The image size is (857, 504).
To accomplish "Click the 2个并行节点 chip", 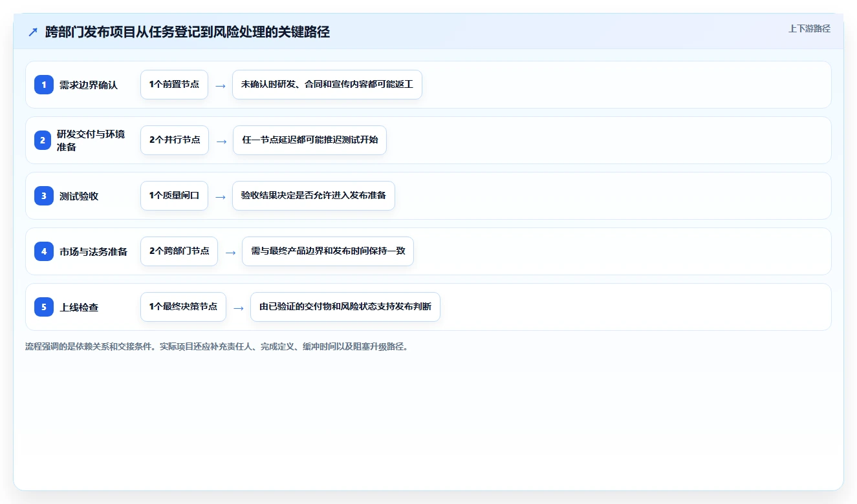I will click(x=175, y=140).
